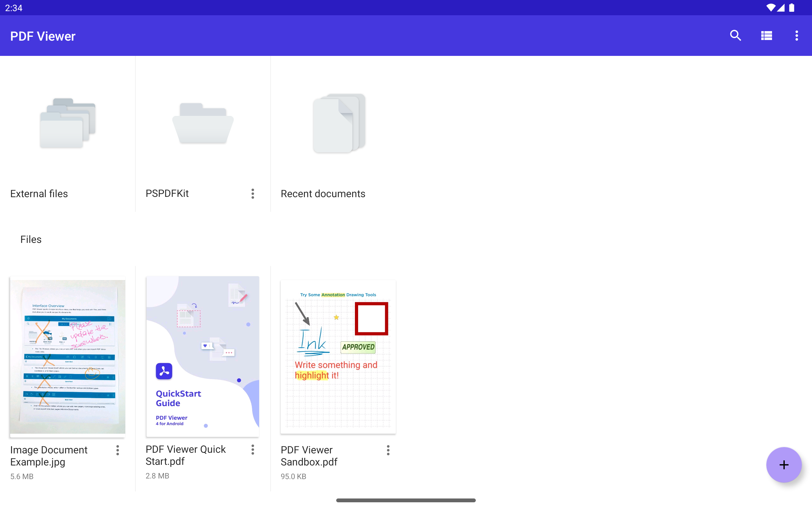
Task: Tap the '5.6 MB' file size
Action: pyautogui.click(x=22, y=477)
